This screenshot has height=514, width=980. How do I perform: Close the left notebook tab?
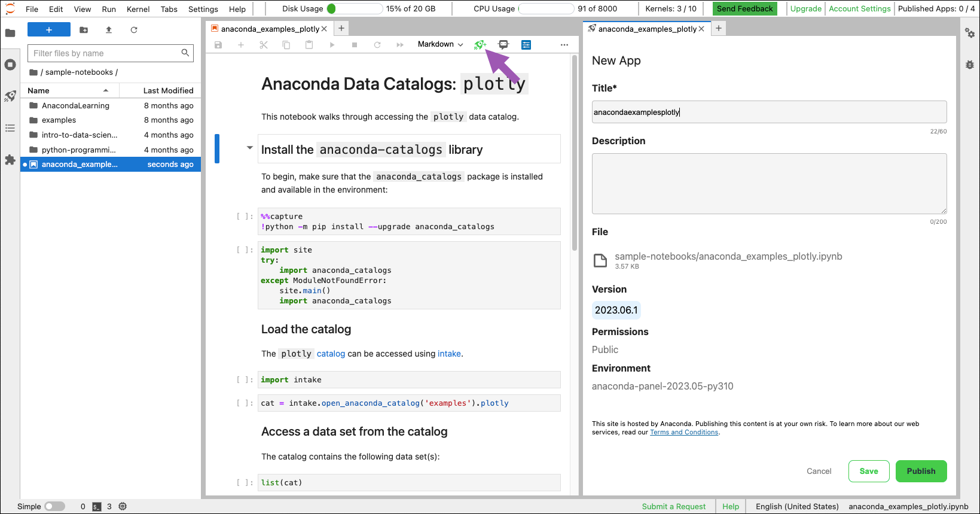click(324, 29)
